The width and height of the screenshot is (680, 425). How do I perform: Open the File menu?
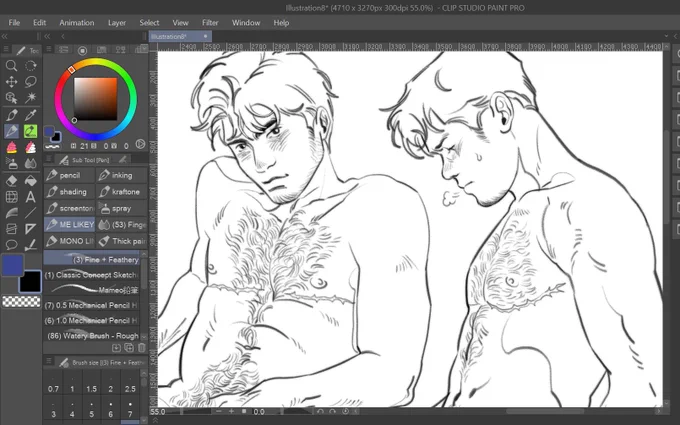click(14, 23)
